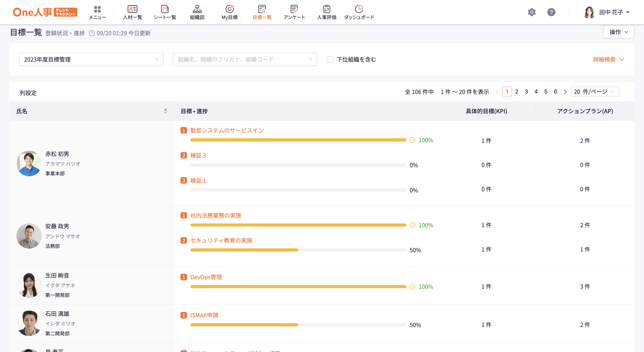Click the help question mark icon
Image resolution: width=644 pixels, height=352 pixels.
click(x=551, y=12)
